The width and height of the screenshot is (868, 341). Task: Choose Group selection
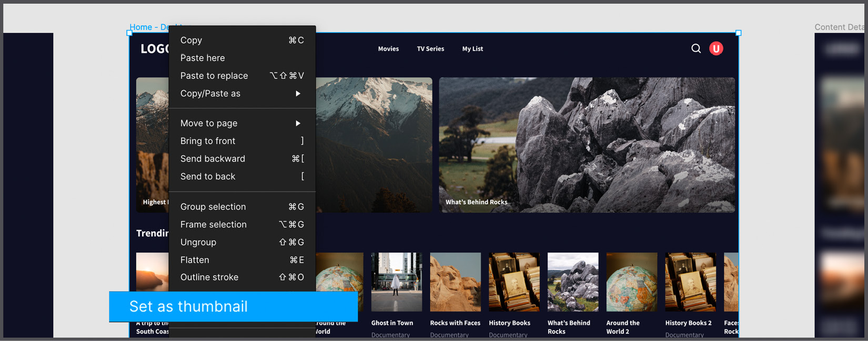click(x=242, y=207)
